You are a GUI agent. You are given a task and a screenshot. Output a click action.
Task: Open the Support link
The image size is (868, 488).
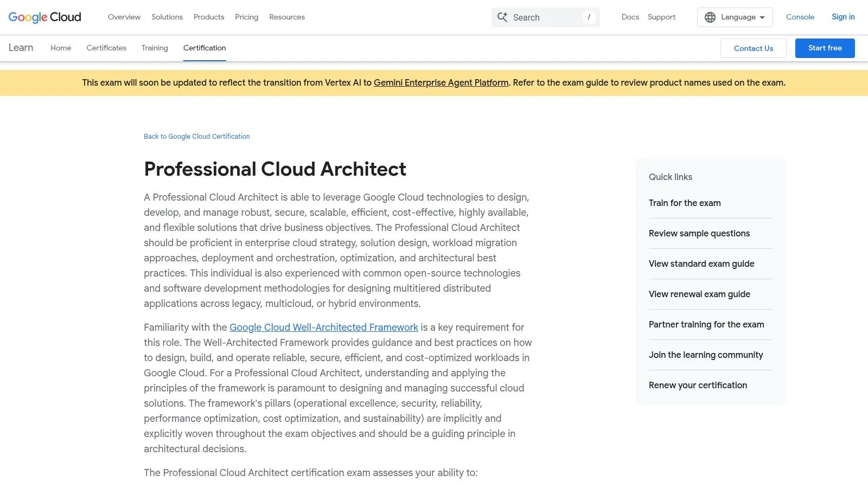[661, 17]
